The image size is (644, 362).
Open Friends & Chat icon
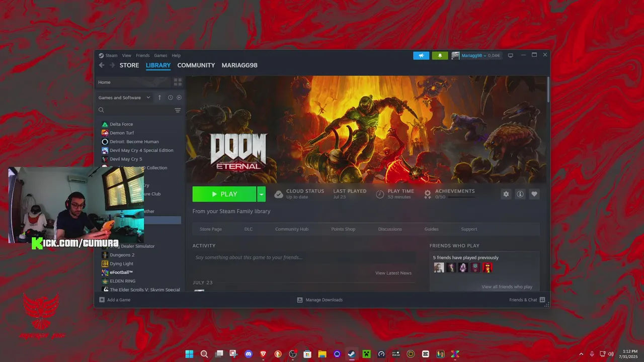click(x=542, y=300)
